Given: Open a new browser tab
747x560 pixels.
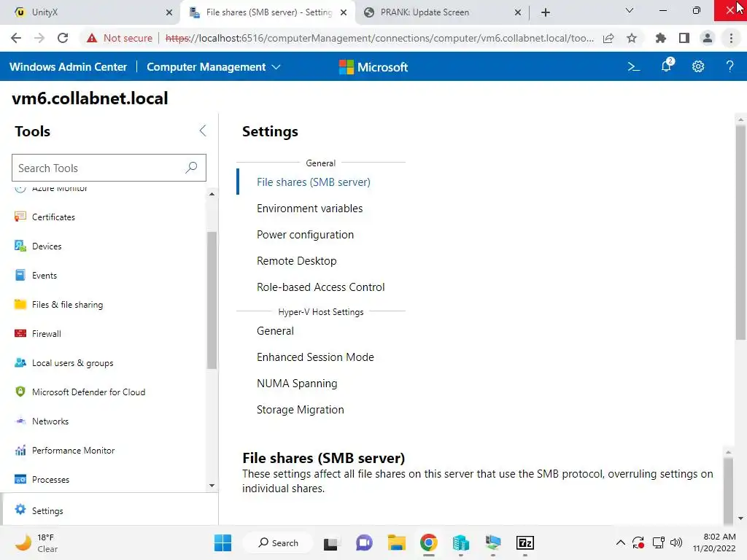Looking at the screenshot, I should click(x=546, y=12).
